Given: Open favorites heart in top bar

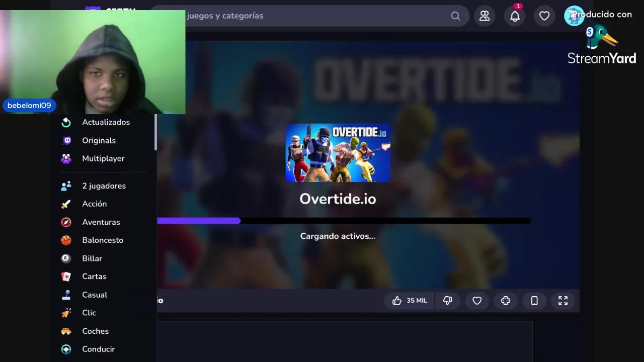Looking at the screenshot, I should click(544, 16).
